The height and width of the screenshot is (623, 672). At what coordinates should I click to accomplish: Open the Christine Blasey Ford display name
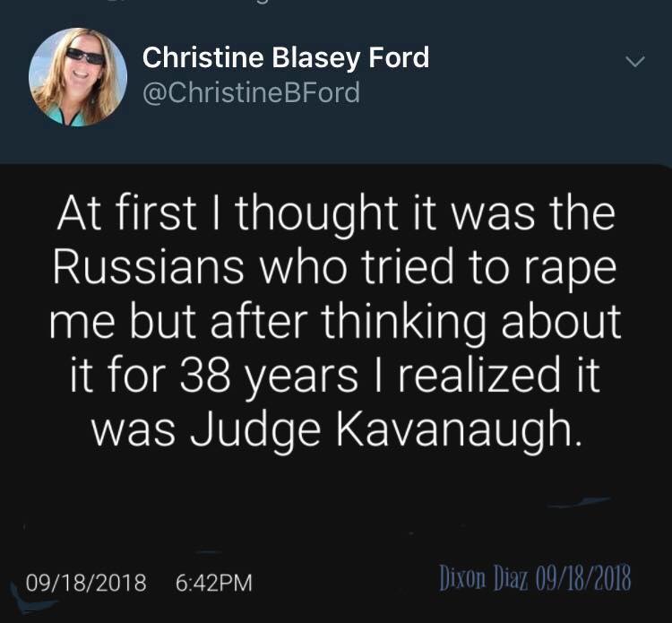point(286,58)
